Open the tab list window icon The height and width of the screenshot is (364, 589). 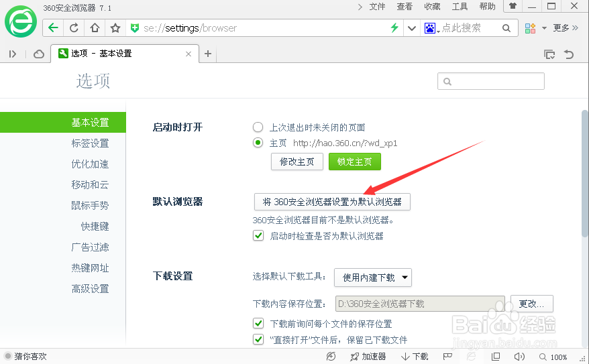pos(549,54)
